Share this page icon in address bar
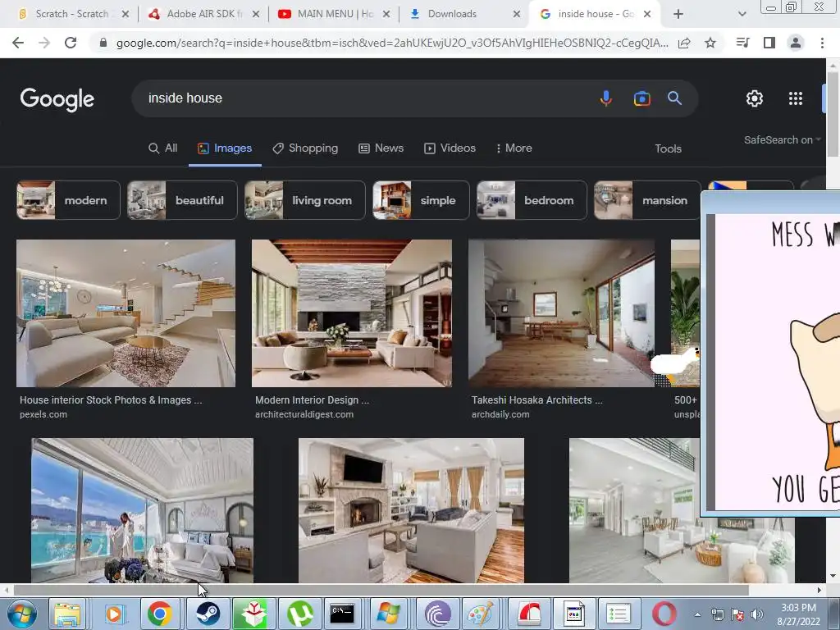 click(x=684, y=43)
